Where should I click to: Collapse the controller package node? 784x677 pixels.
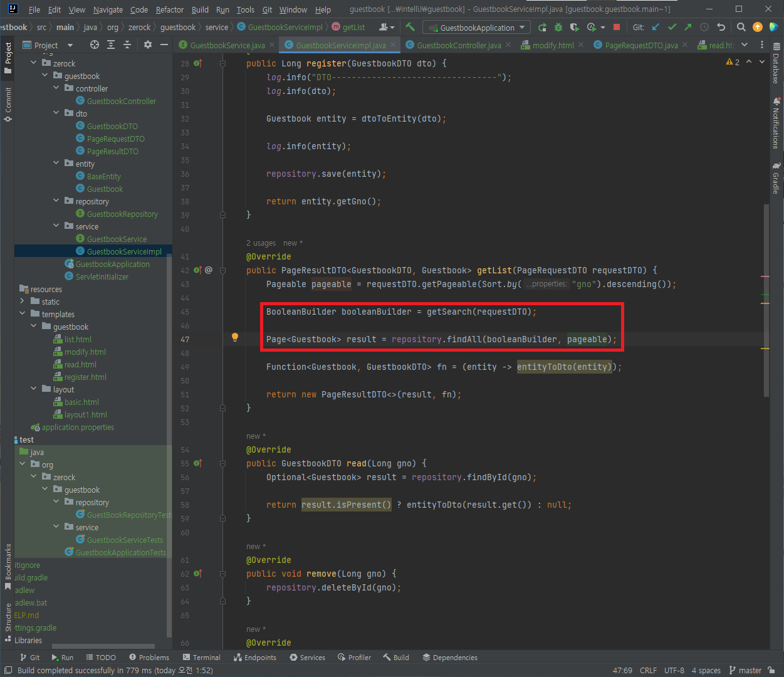[56, 88]
